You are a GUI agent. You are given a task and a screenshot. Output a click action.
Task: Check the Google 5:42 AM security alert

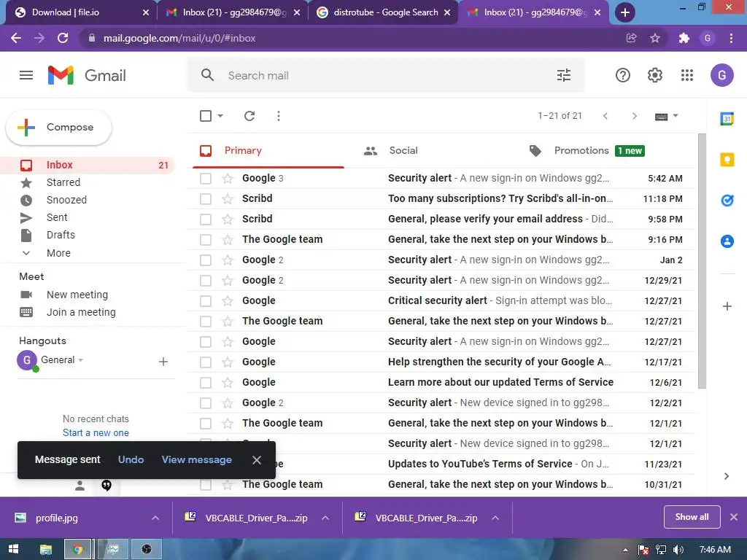click(x=206, y=179)
